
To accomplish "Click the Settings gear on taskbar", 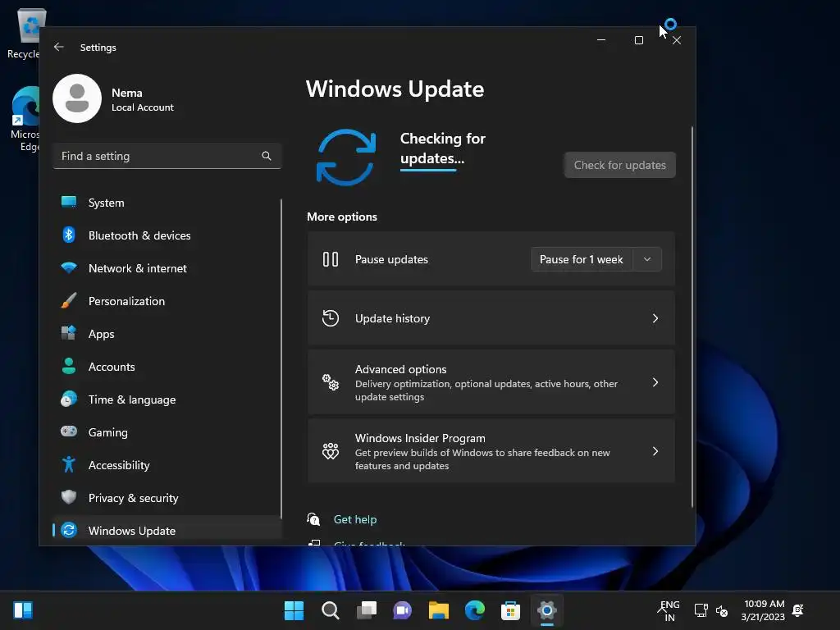I will [547, 610].
